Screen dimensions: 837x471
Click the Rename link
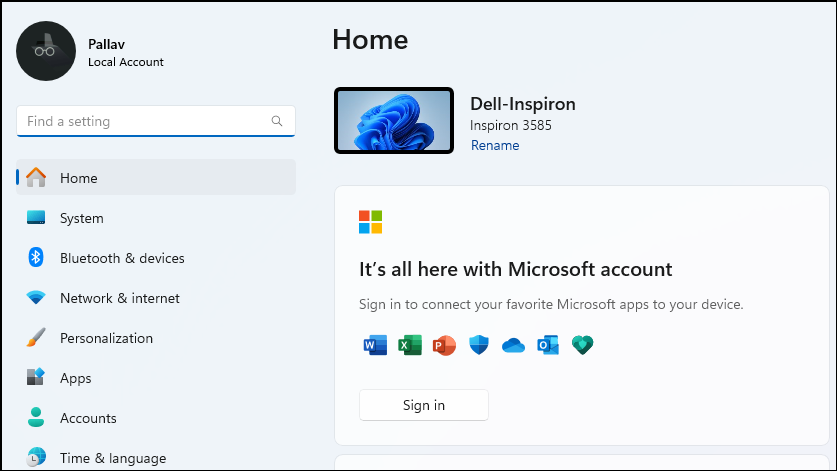[x=495, y=145]
